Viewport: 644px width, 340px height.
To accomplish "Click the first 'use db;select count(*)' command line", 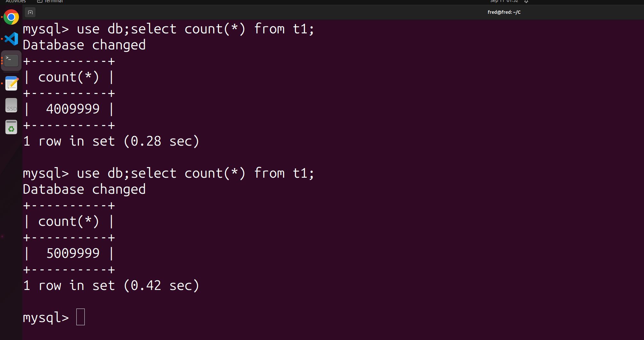I will coord(168,29).
